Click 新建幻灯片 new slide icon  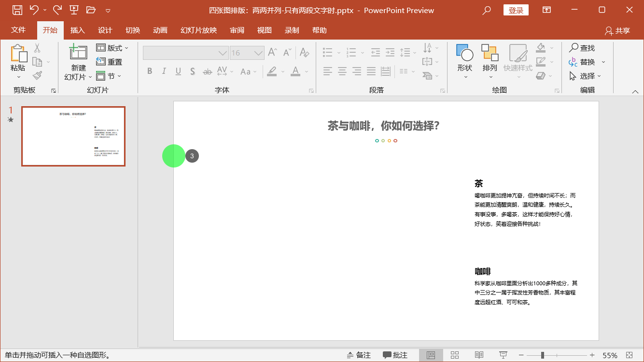coord(78,52)
